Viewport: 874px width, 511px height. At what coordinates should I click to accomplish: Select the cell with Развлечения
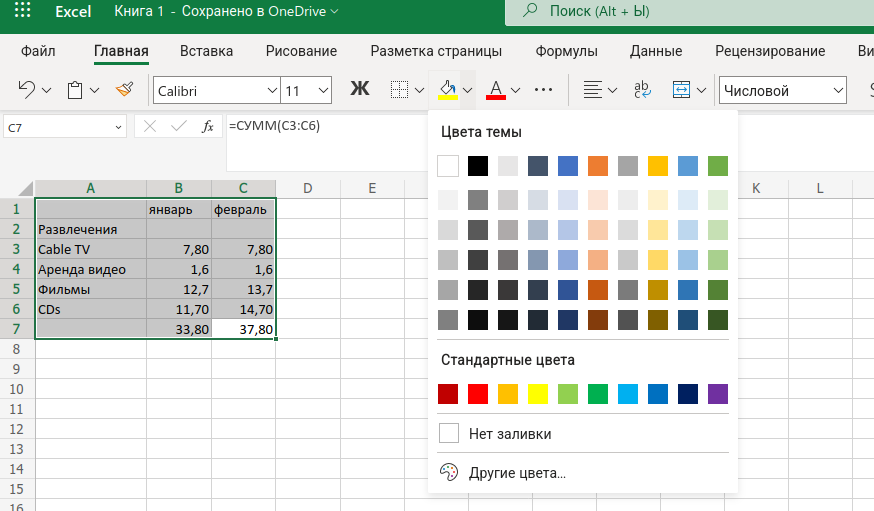[x=91, y=229]
